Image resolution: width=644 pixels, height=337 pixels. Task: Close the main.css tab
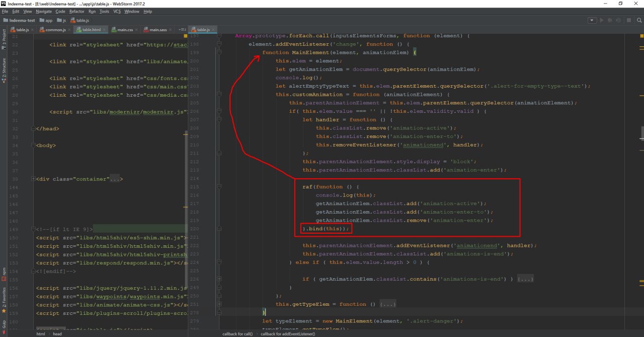[137, 30]
